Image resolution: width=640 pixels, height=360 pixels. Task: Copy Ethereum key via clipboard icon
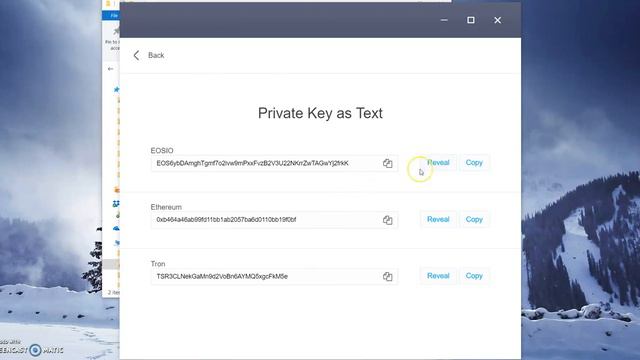387,220
